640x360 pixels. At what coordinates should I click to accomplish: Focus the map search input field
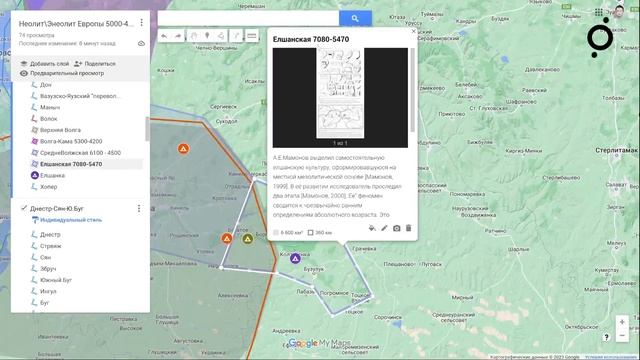(248, 18)
